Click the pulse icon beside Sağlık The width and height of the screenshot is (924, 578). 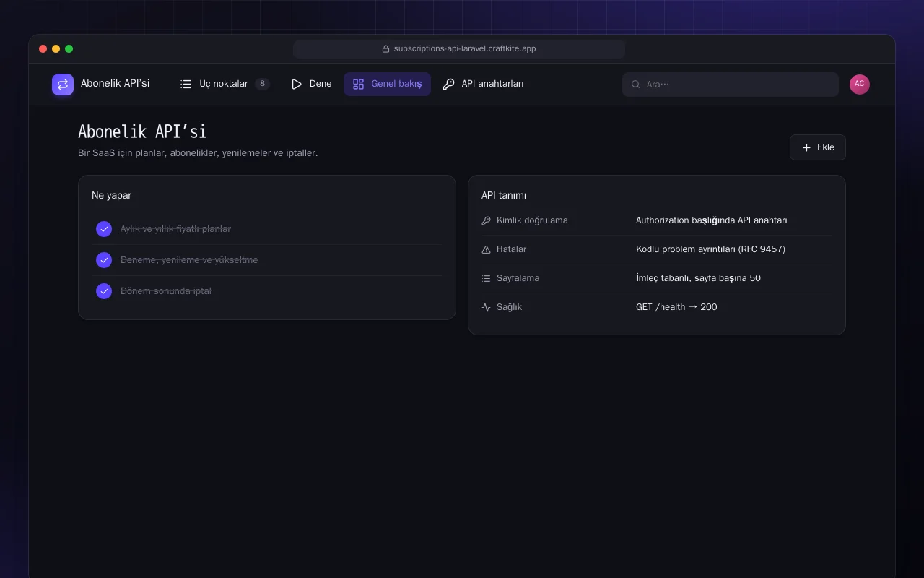(x=486, y=307)
